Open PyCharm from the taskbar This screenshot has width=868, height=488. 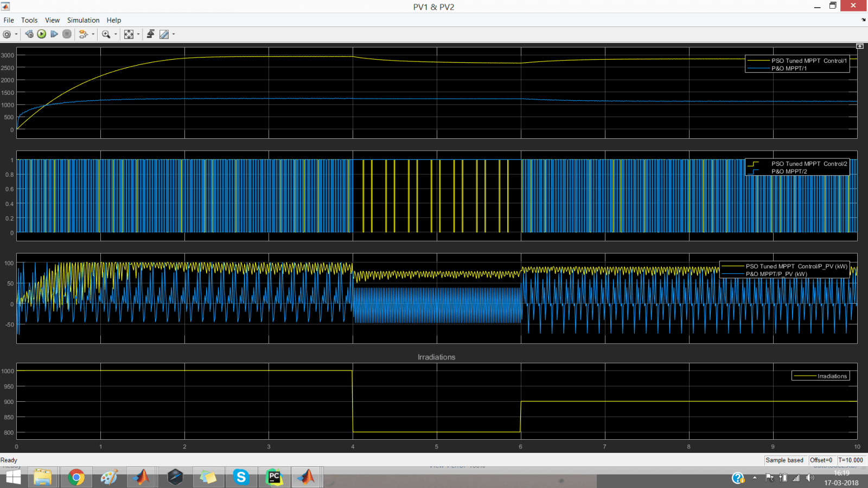(x=274, y=477)
